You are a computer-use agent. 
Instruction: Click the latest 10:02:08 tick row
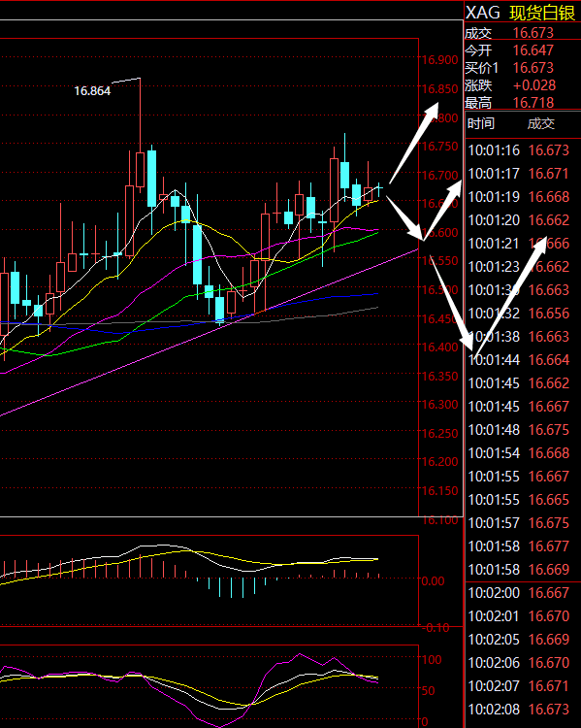(x=523, y=710)
